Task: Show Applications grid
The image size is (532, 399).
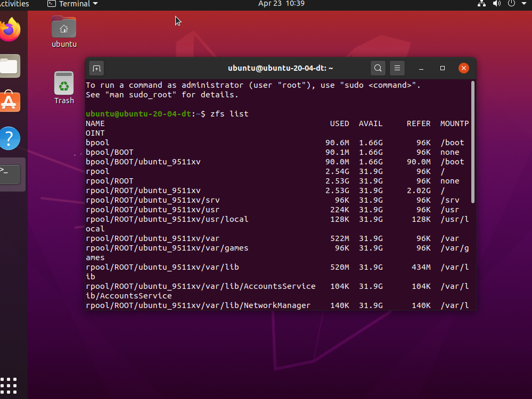Action: (9, 385)
